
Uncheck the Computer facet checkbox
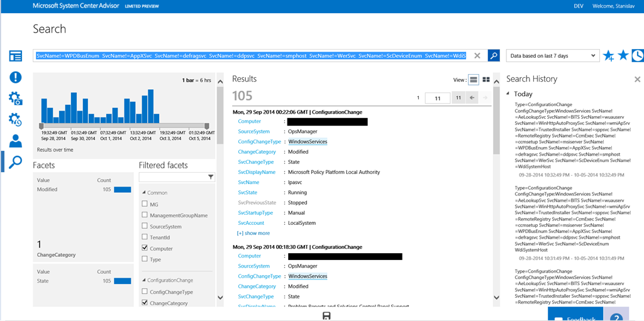coord(145,249)
